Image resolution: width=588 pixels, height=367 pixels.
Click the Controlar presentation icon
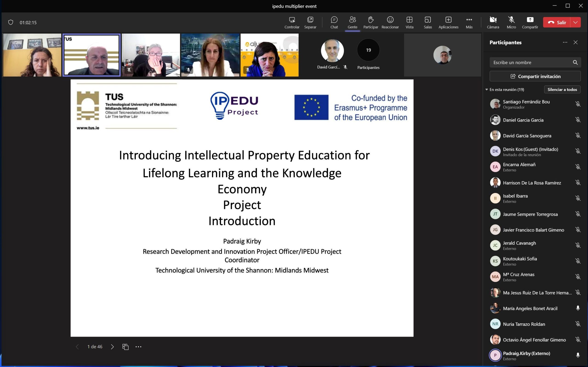pos(292,22)
